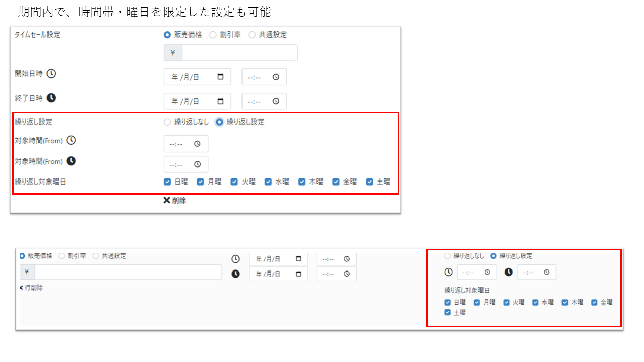
Task: Open time picker of second 対象時間(From) field
Action: pyautogui.click(x=197, y=164)
